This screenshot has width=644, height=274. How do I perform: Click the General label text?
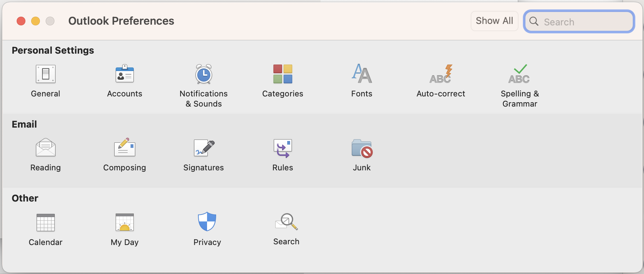pyautogui.click(x=46, y=94)
